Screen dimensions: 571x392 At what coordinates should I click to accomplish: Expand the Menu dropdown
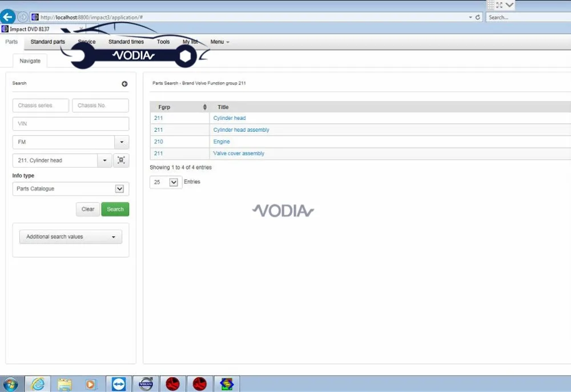[220, 42]
